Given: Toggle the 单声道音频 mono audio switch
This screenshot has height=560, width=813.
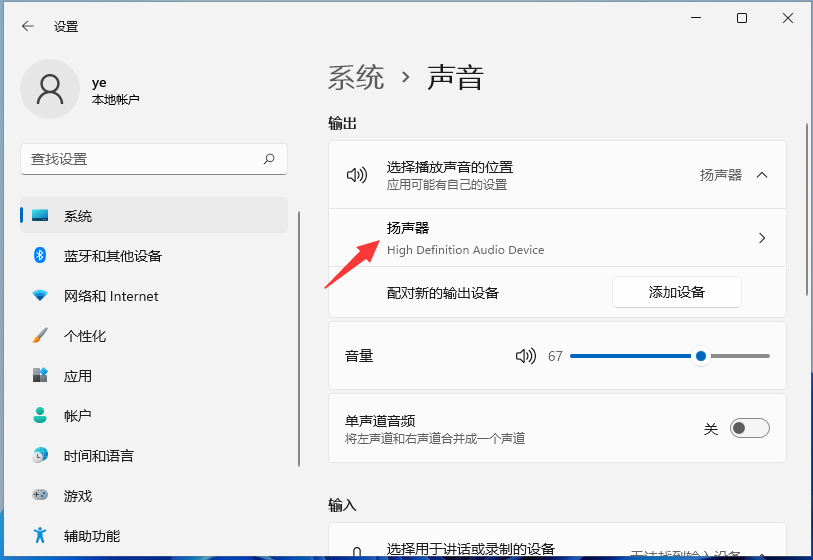Looking at the screenshot, I should coord(749,428).
